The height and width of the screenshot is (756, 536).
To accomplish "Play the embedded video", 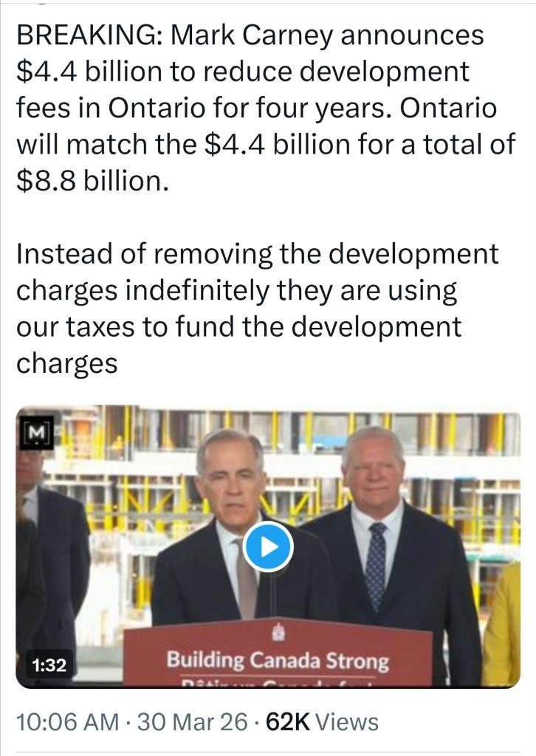I will pyautogui.click(x=267, y=547).
